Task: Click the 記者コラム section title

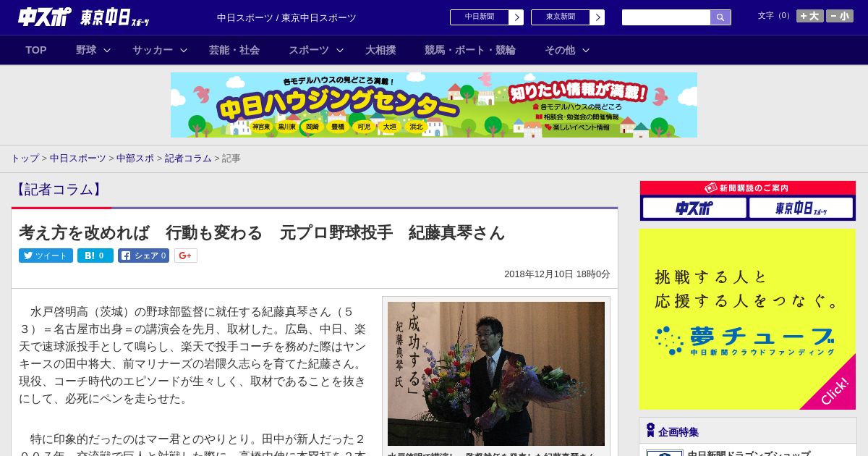Action: 57,190
